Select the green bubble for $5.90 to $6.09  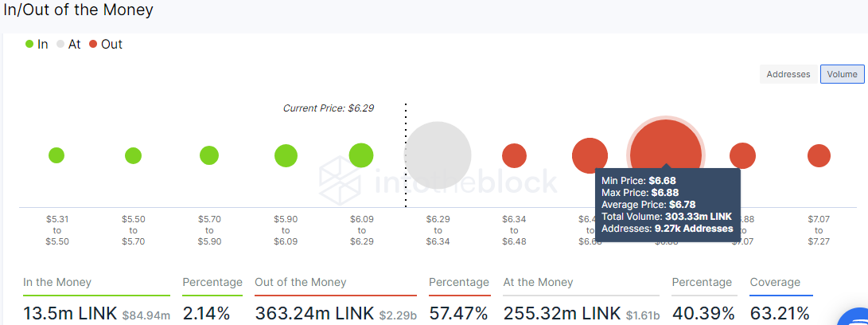[x=286, y=156]
